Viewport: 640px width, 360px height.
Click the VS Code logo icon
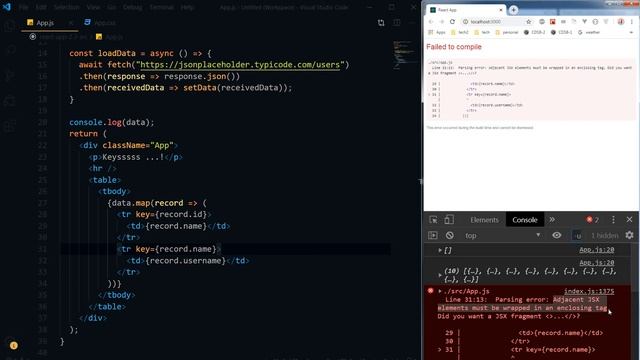pyautogui.click(x=7, y=7)
